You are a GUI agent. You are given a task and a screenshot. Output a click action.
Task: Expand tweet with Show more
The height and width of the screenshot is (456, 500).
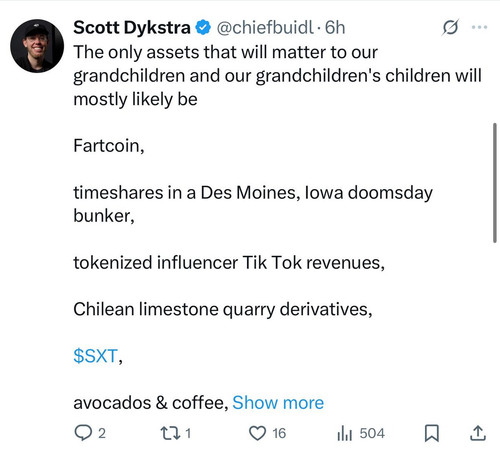pos(278,403)
